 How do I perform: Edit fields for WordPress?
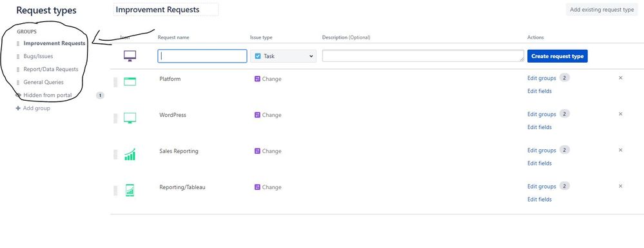pos(540,127)
